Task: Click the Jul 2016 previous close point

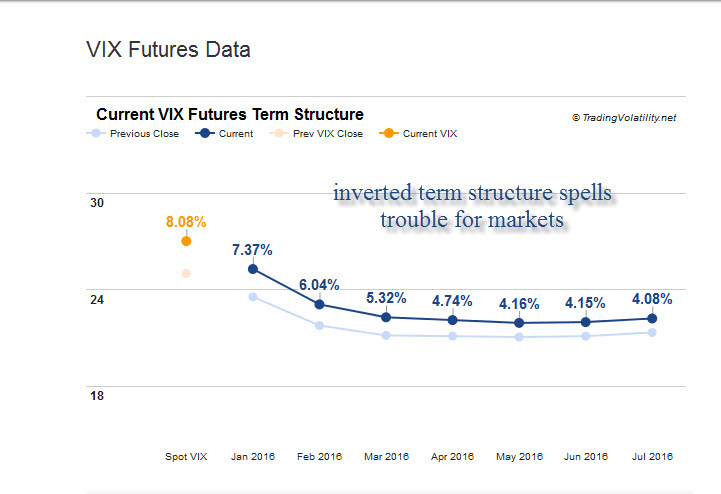Action: pos(652,333)
